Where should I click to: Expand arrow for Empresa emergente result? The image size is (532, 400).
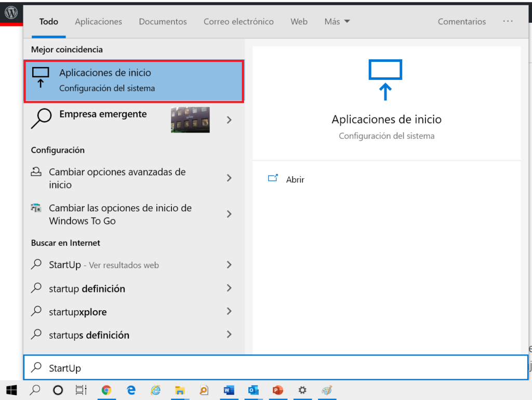tap(229, 120)
